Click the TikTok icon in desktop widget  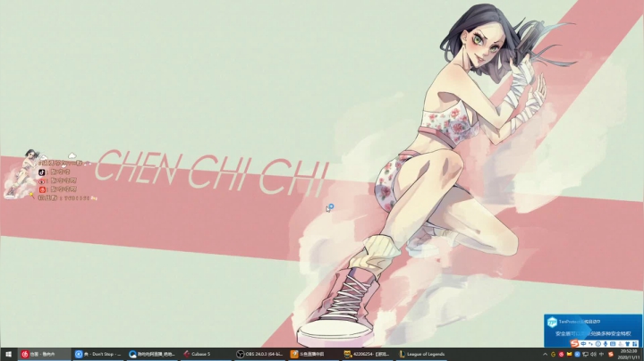point(42,172)
